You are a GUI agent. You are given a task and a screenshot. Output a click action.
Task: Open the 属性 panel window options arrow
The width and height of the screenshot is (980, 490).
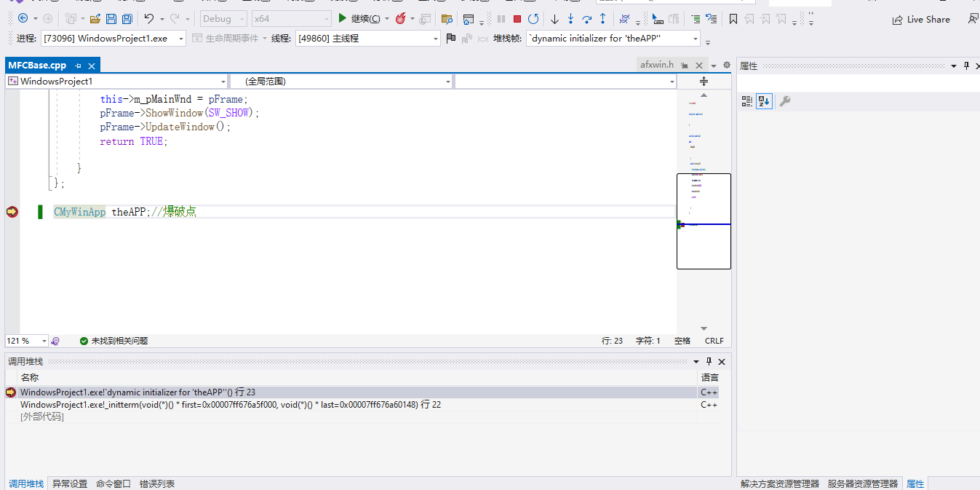954,66
